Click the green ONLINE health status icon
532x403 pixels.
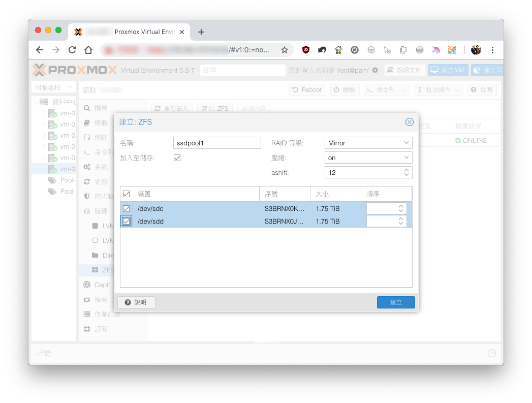click(x=458, y=140)
